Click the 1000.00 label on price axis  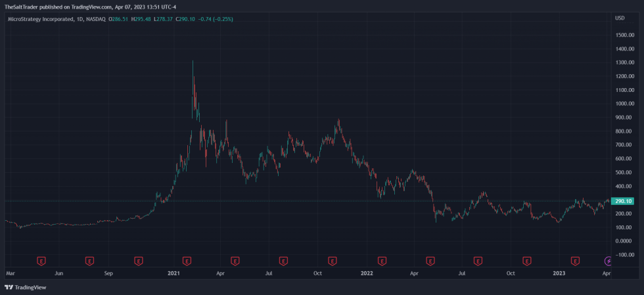(624, 104)
